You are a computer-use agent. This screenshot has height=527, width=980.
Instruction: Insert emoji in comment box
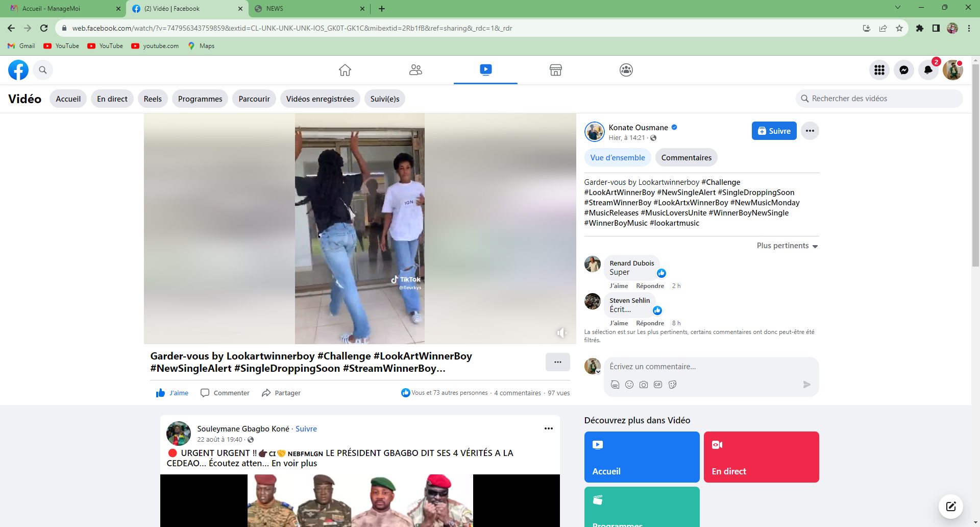click(629, 385)
